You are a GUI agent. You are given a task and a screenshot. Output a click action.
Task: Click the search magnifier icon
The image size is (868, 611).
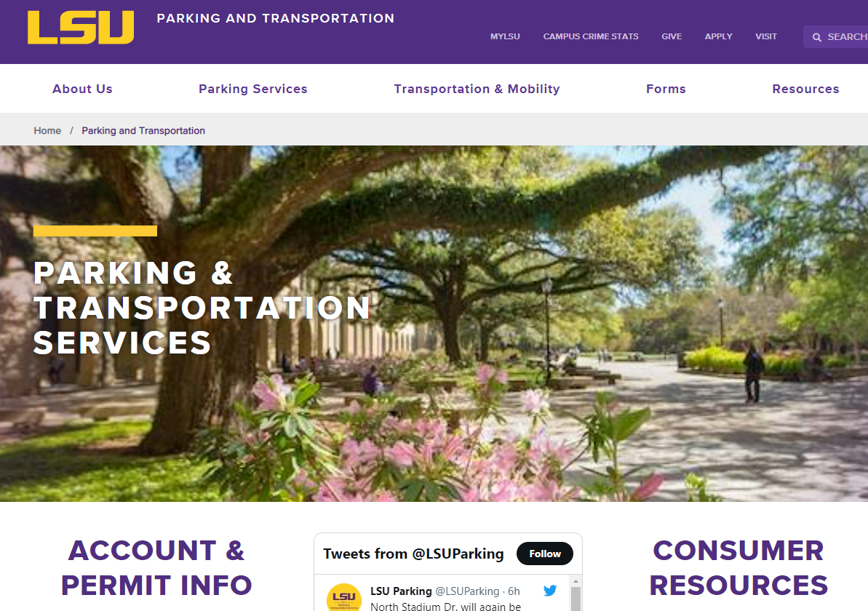coord(816,37)
